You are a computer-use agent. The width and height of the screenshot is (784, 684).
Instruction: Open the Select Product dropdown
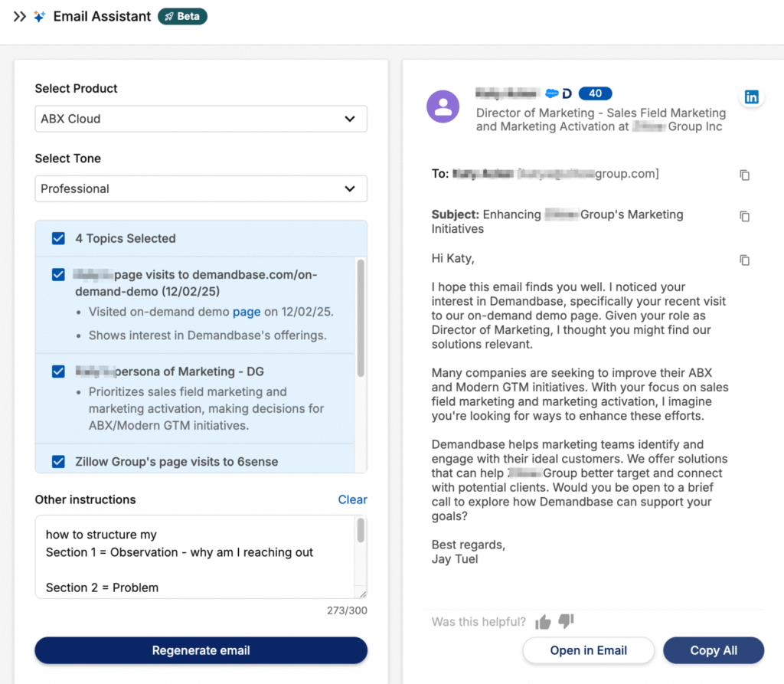201,119
